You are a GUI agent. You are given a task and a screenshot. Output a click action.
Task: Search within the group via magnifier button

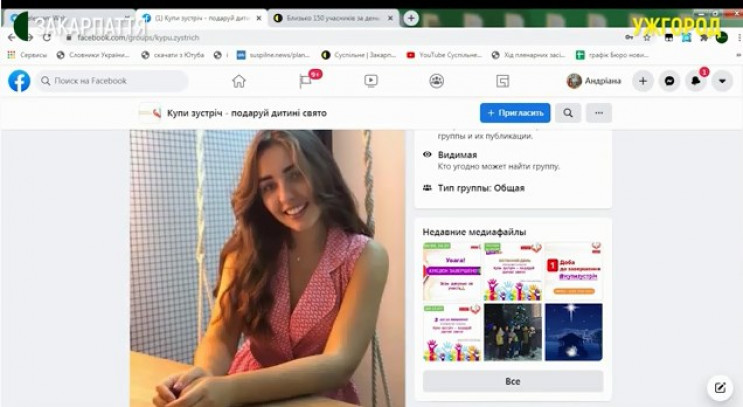click(x=568, y=113)
